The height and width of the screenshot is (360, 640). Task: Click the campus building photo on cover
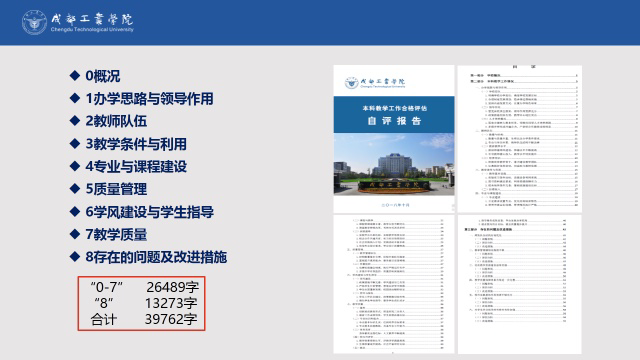coord(394,164)
